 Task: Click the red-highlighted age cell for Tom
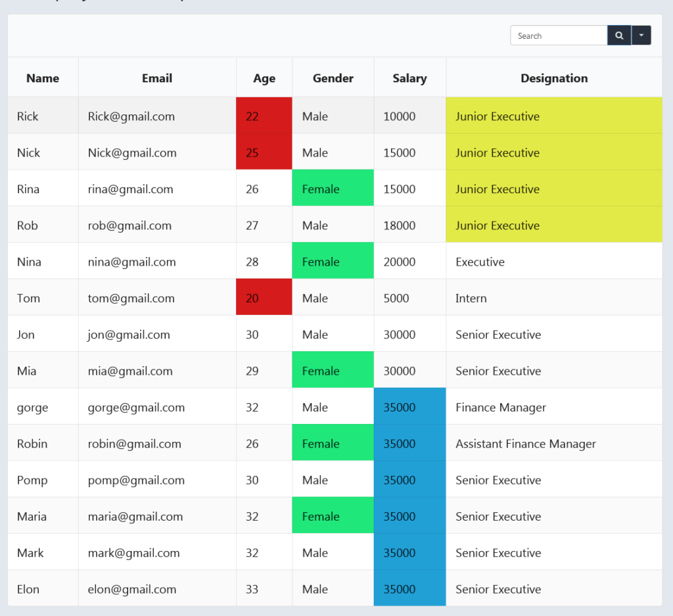tap(264, 297)
